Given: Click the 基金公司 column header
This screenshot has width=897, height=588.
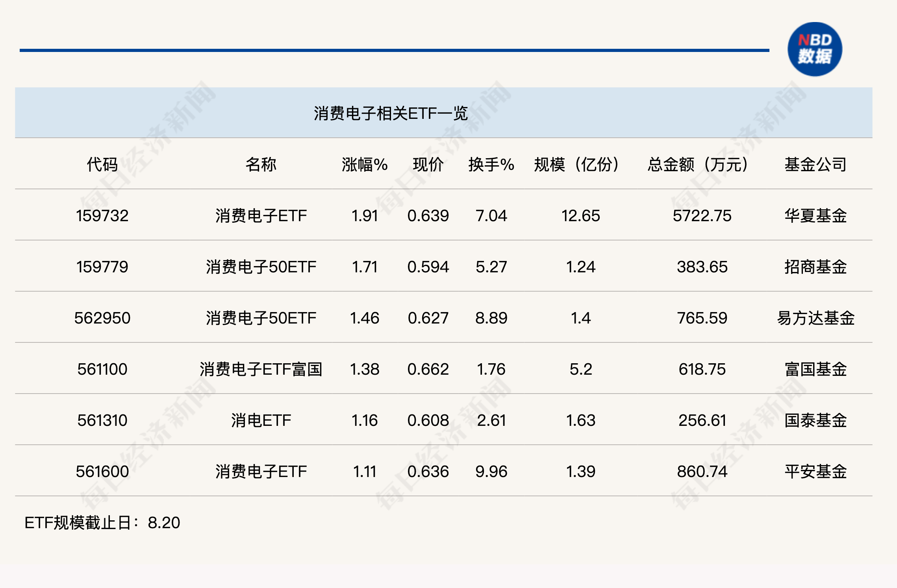Looking at the screenshot, I should 815,165.
